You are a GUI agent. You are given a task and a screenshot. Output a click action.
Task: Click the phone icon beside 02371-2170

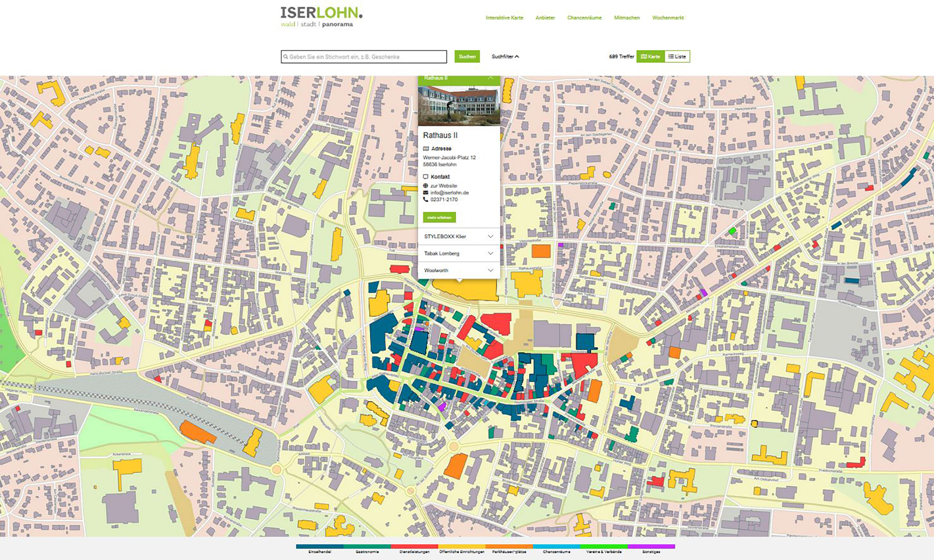(426, 200)
